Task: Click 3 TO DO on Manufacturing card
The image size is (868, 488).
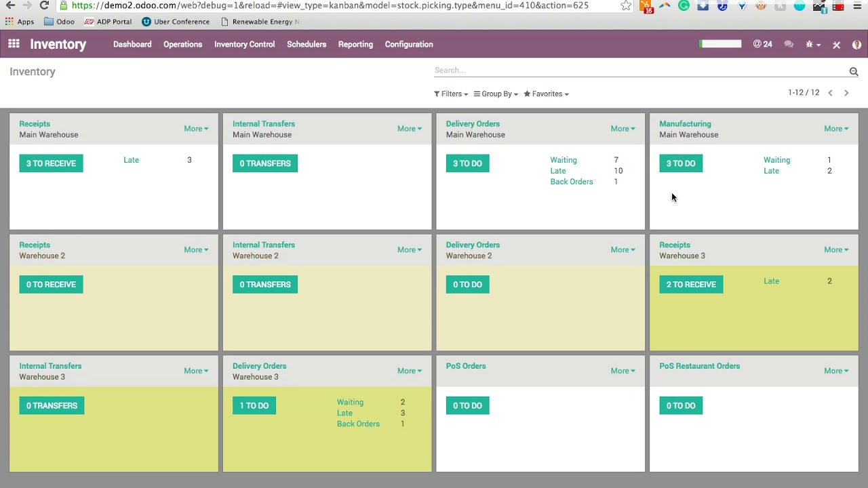Action: coord(681,163)
